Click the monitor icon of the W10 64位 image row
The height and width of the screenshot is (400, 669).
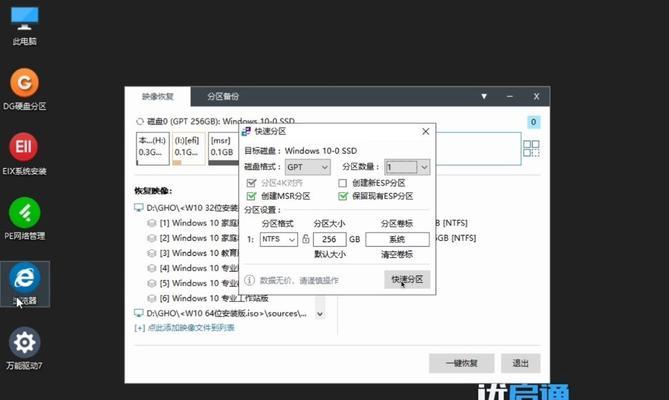coord(139,313)
